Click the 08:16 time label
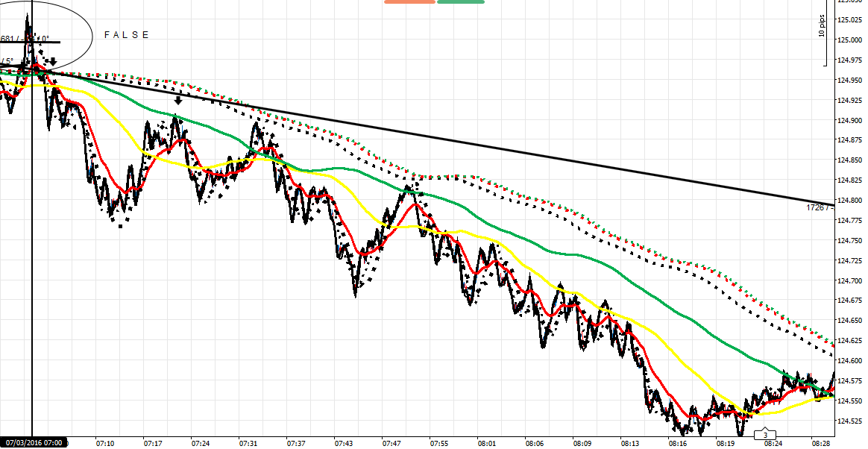This screenshot has width=868, height=449. pyautogui.click(x=678, y=443)
